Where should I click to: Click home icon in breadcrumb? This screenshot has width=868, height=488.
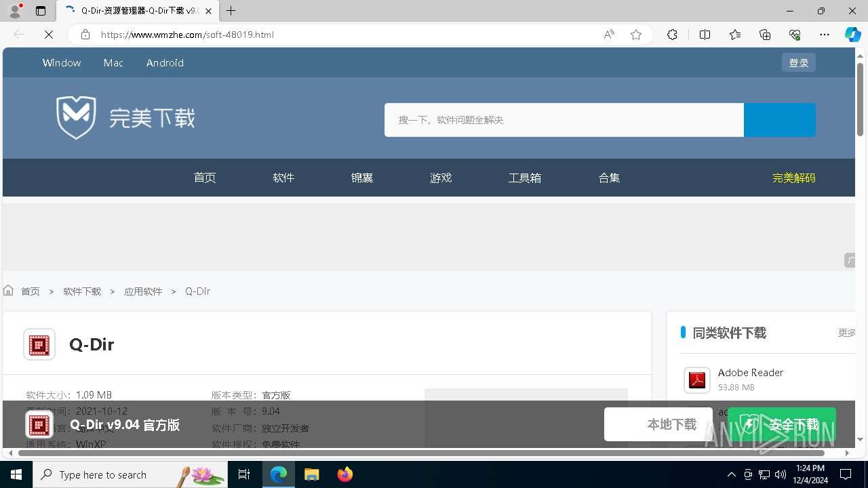click(x=8, y=290)
